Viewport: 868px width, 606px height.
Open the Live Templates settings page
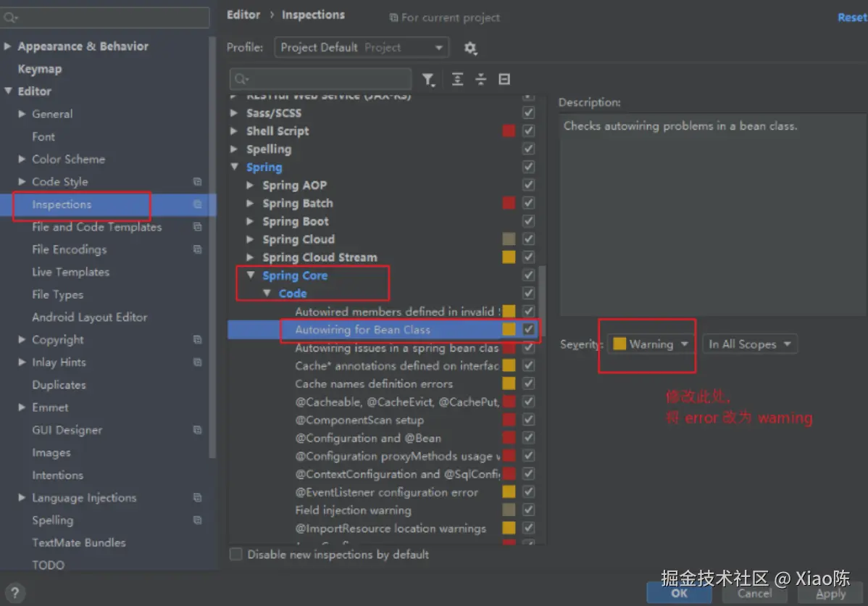(x=71, y=272)
